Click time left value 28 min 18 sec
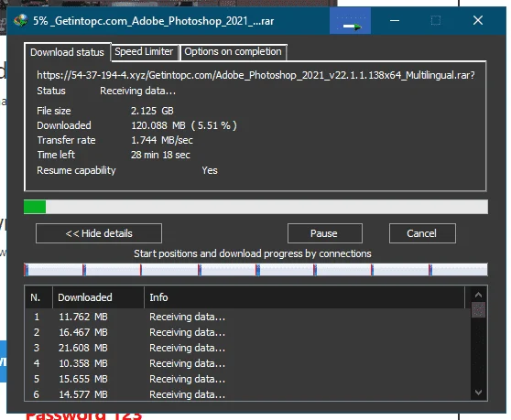 point(160,155)
